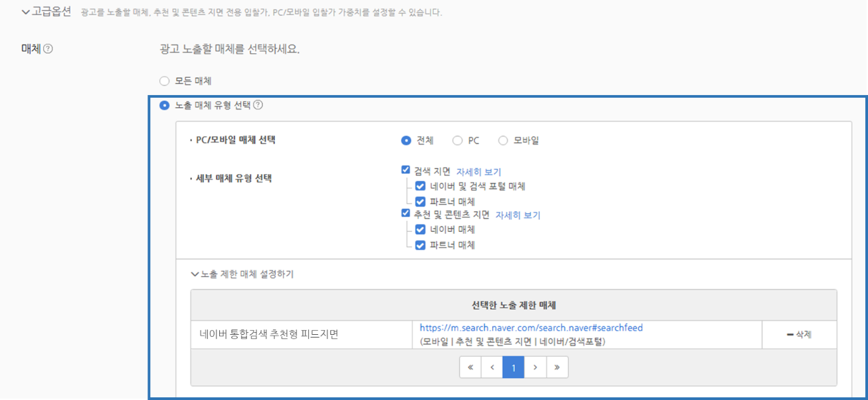
Task: Choose the 모바일 radio option
Action: coord(503,140)
